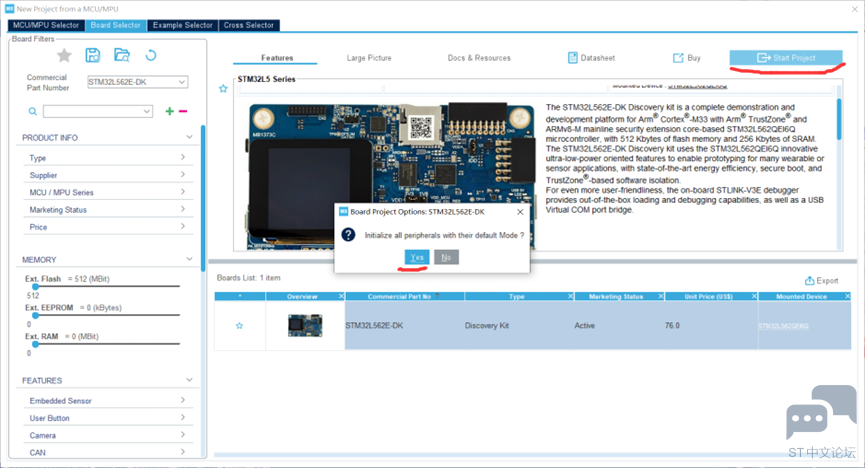Viewport: 865px width, 468px height.
Task: Click the search text input field
Action: click(93, 111)
